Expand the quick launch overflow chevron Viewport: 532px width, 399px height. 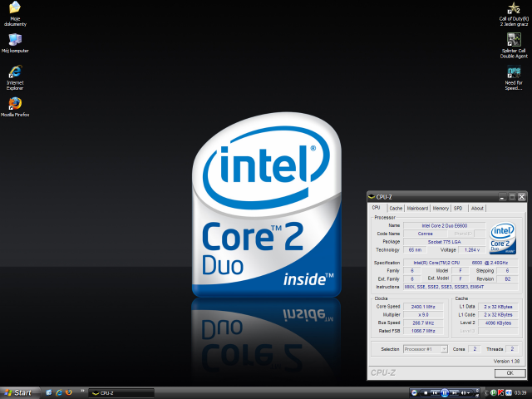pos(82,392)
